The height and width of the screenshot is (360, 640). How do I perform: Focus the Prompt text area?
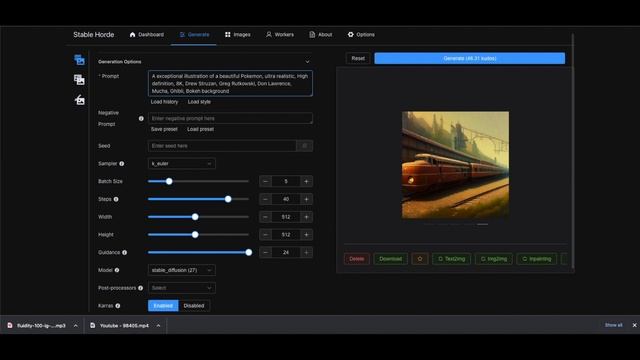(x=230, y=83)
